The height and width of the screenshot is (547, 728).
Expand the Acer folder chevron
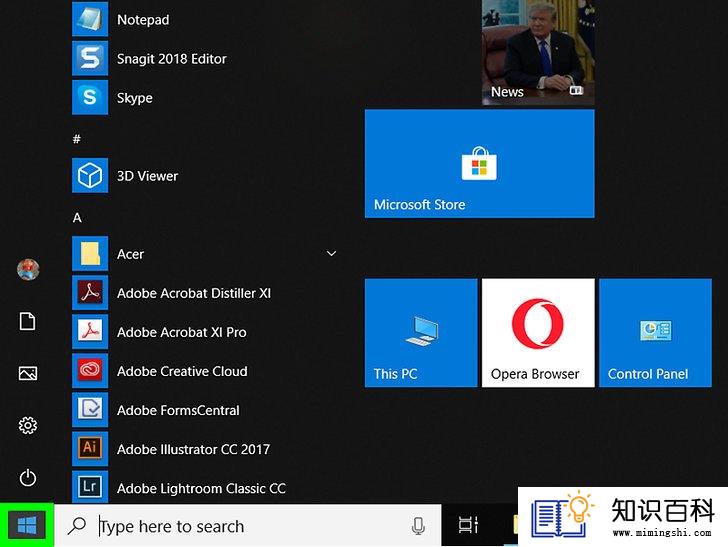point(332,254)
